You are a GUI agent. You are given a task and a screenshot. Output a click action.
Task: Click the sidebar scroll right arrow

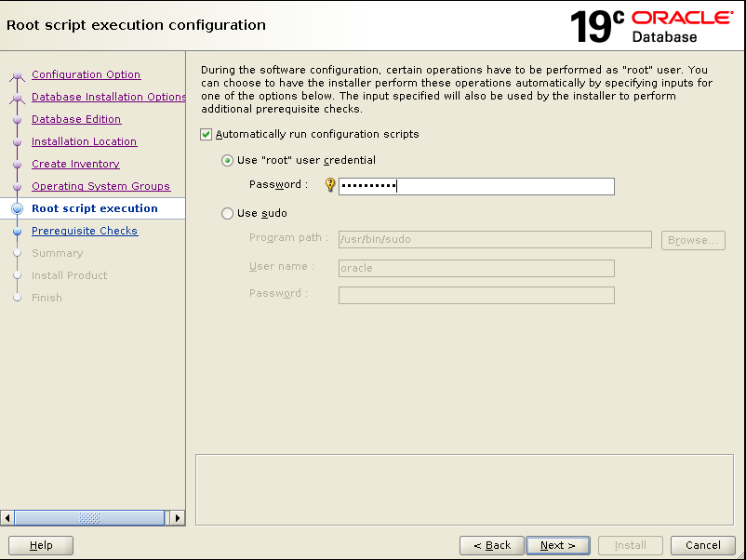click(x=178, y=517)
